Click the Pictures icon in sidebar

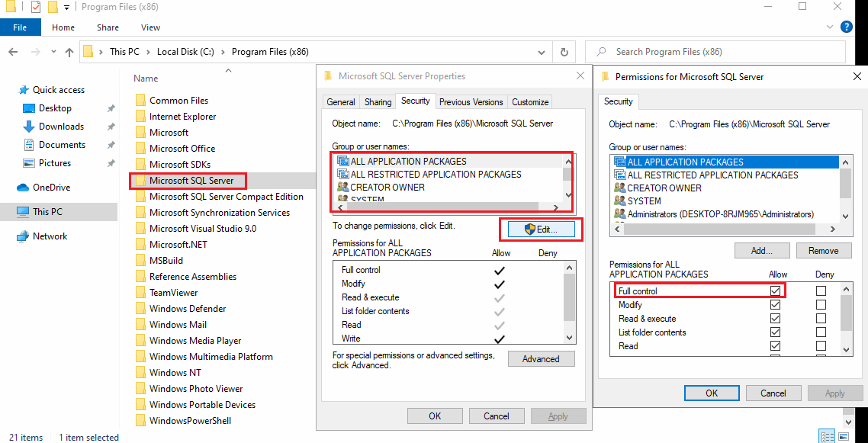[x=29, y=163]
